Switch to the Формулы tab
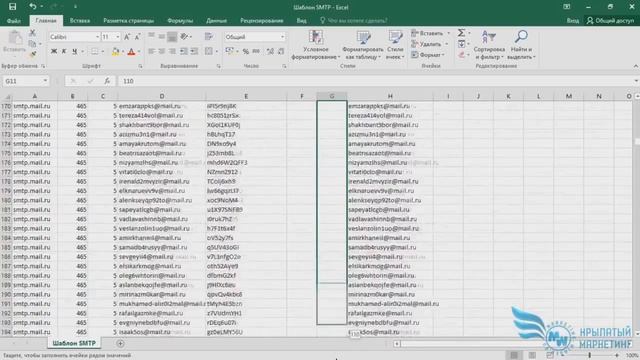640x360 pixels. 180,20
